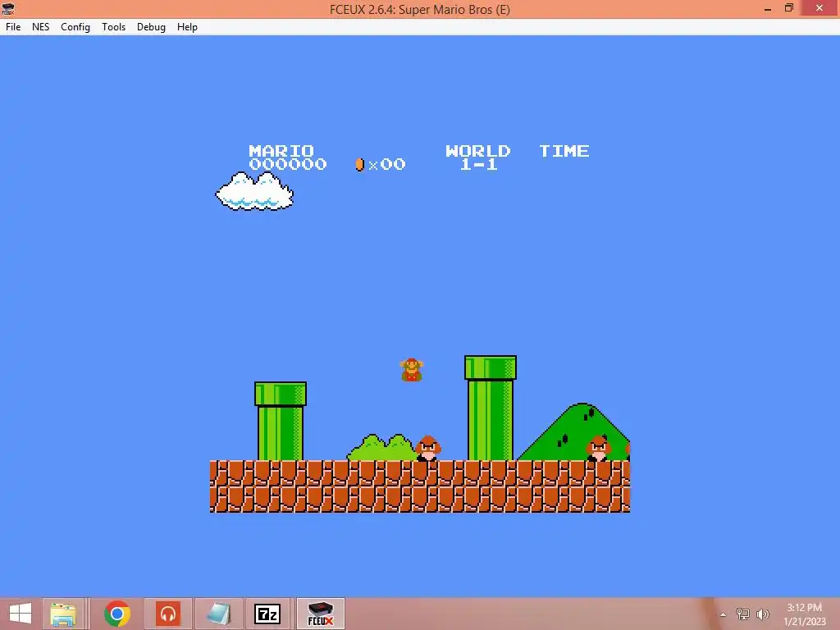840x630 pixels.
Task: Click the FCEUX title bar app icon
Action: (8, 8)
